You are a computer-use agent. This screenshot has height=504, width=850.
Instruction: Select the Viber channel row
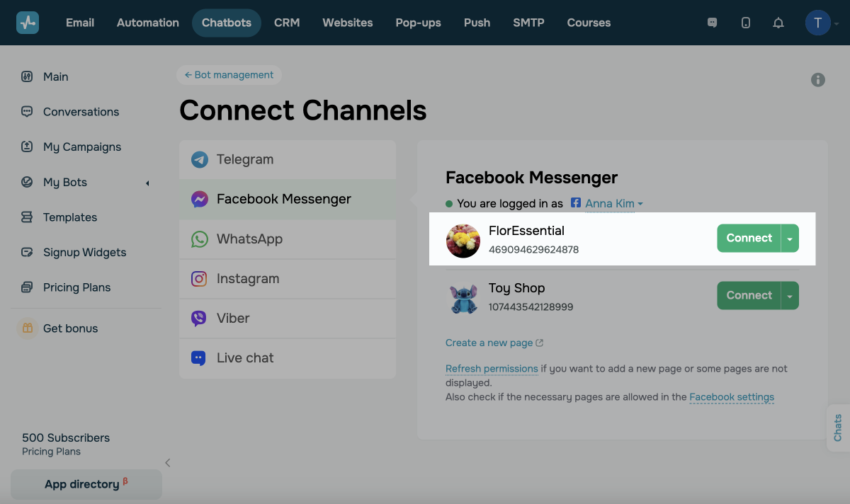tap(288, 318)
